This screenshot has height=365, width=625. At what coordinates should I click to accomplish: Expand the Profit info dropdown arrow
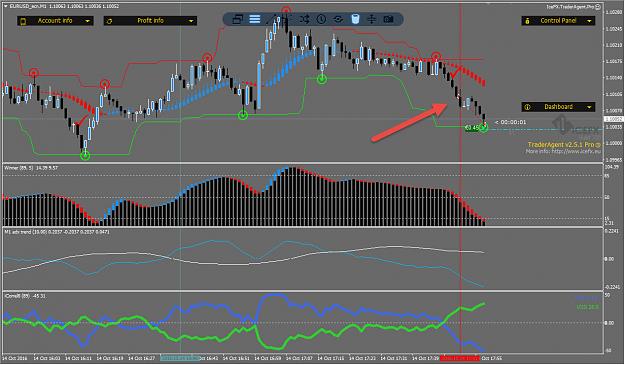191,21
